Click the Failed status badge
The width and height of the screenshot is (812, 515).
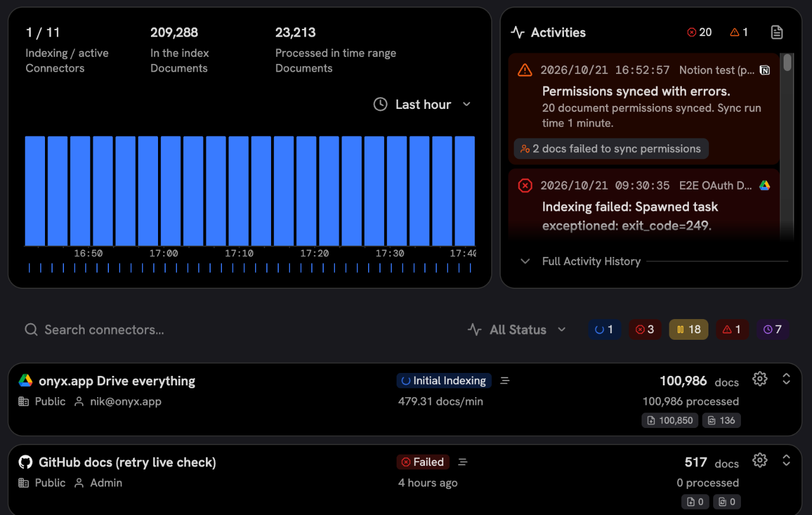(423, 462)
